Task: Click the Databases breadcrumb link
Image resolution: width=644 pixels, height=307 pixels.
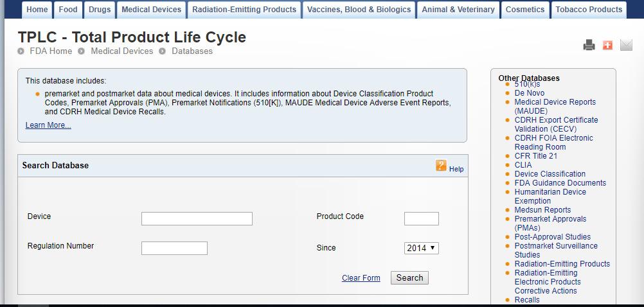Action: (x=192, y=51)
